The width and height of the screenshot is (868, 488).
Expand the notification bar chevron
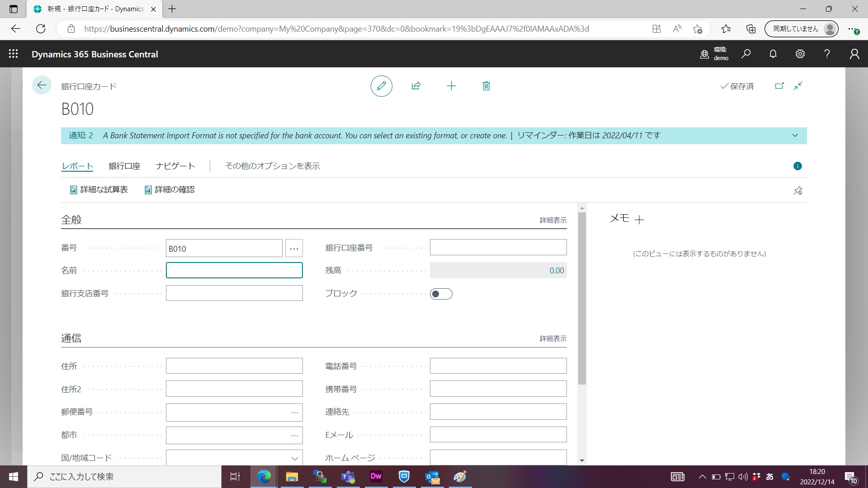point(795,136)
